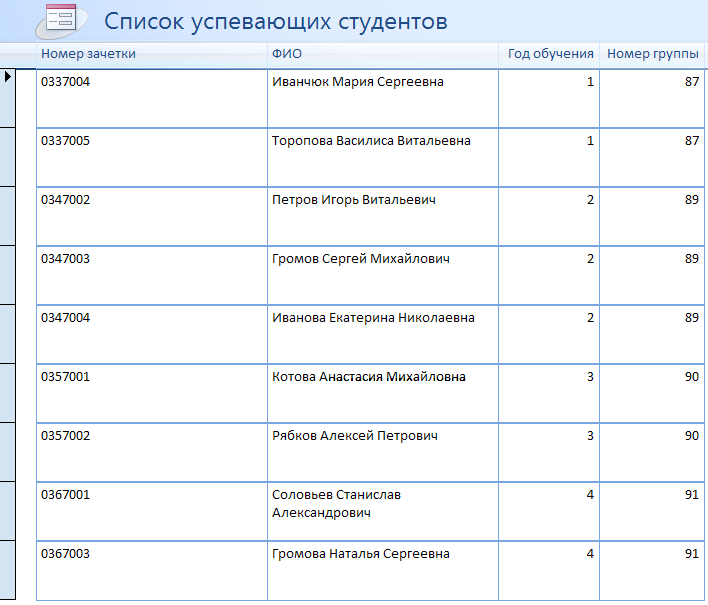Click the field containing 0367001
The height and width of the screenshot is (605, 708).
(x=152, y=512)
